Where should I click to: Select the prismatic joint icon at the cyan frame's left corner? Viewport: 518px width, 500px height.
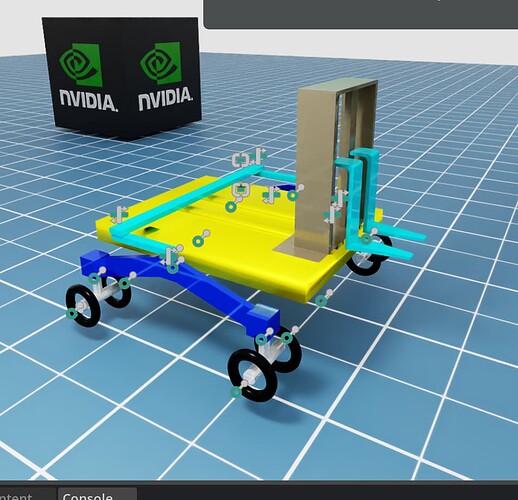pyautogui.click(x=119, y=215)
